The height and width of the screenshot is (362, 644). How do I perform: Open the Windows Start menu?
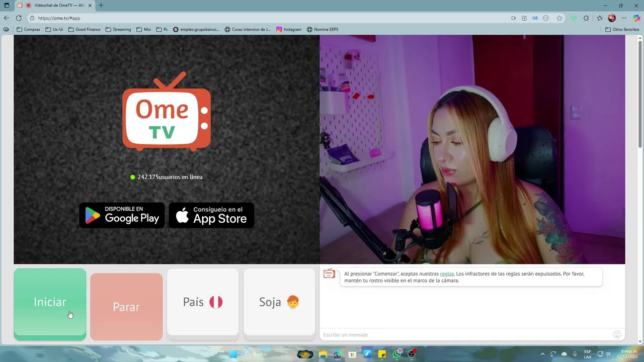coord(233,354)
